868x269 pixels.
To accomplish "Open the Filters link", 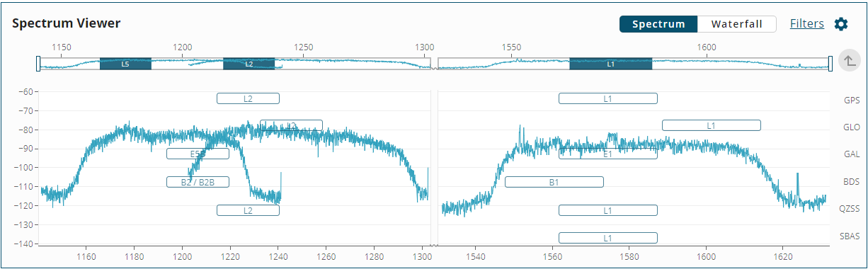I will point(807,23).
